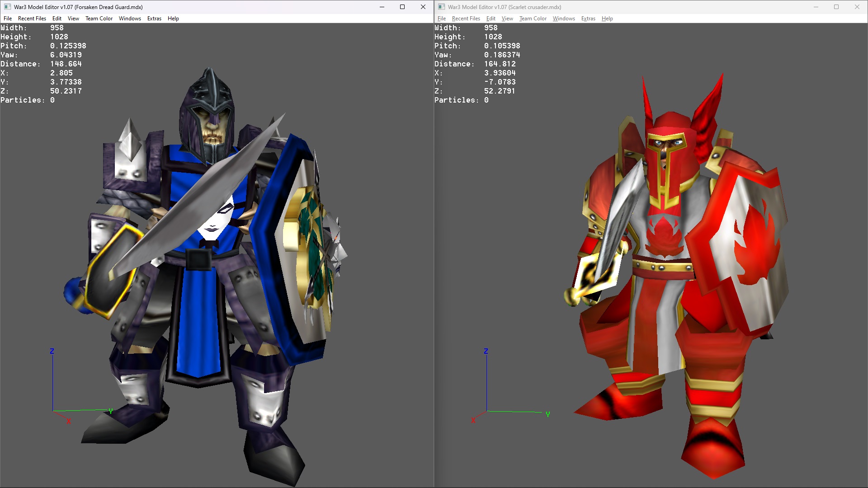868x488 pixels.
Task: Maximize the Scarlet crusader window
Action: 836,7
